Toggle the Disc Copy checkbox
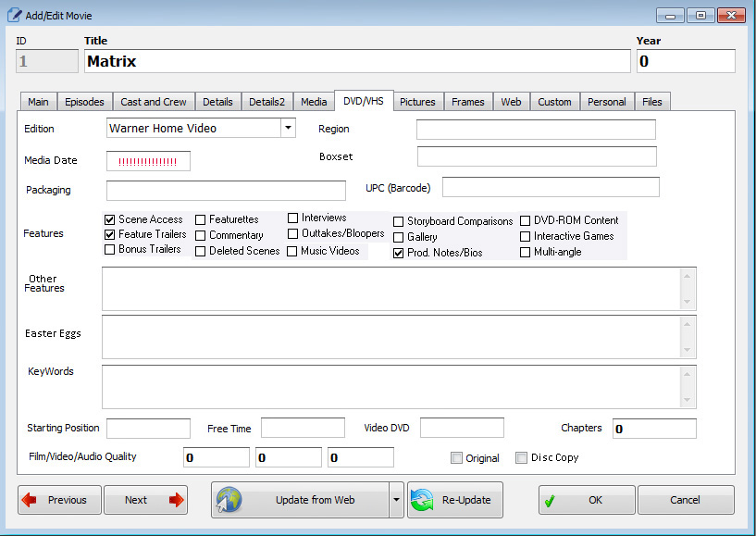This screenshot has width=756, height=536. coord(521,457)
